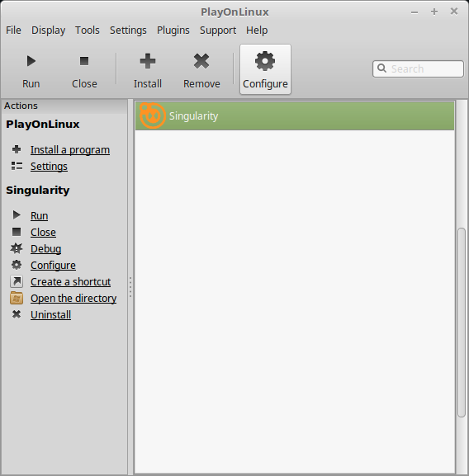Click the vertical scrollbar thumb of program list
Screen dimensions: 469x476
coord(462,322)
